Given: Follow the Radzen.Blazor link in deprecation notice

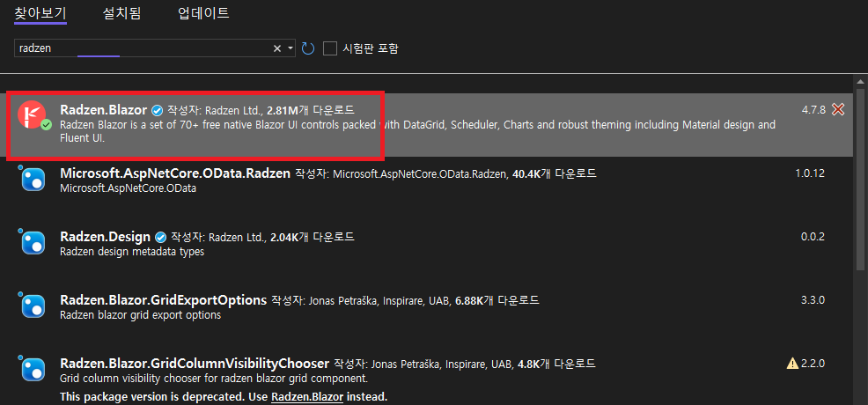Looking at the screenshot, I should (307, 397).
